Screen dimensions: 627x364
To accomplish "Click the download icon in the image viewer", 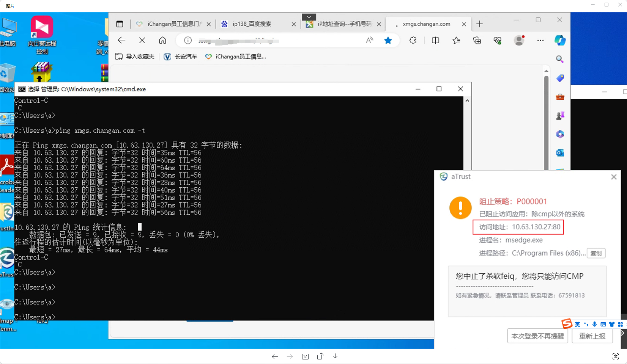I will [x=335, y=356].
